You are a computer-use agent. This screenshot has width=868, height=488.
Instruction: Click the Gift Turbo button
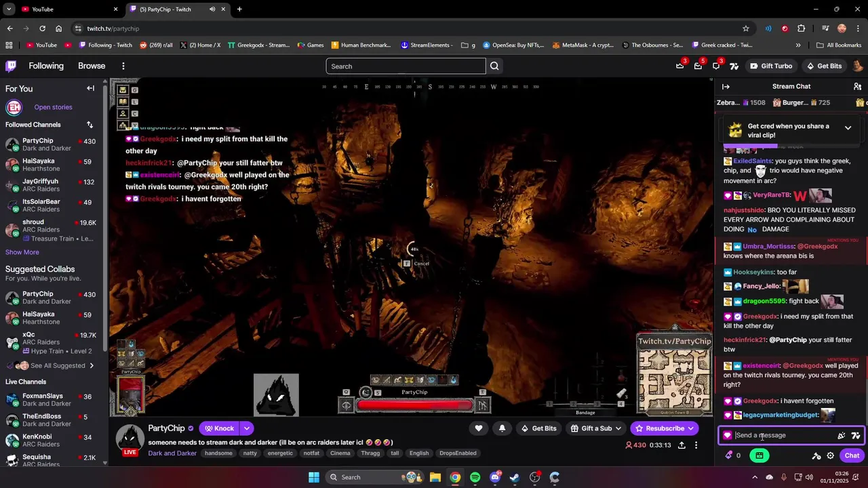[771, 66]
